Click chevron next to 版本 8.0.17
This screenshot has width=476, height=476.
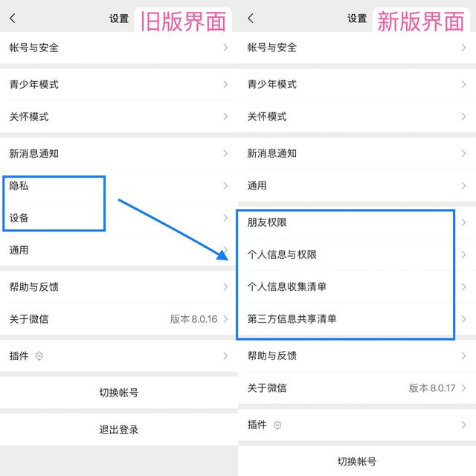463,388
